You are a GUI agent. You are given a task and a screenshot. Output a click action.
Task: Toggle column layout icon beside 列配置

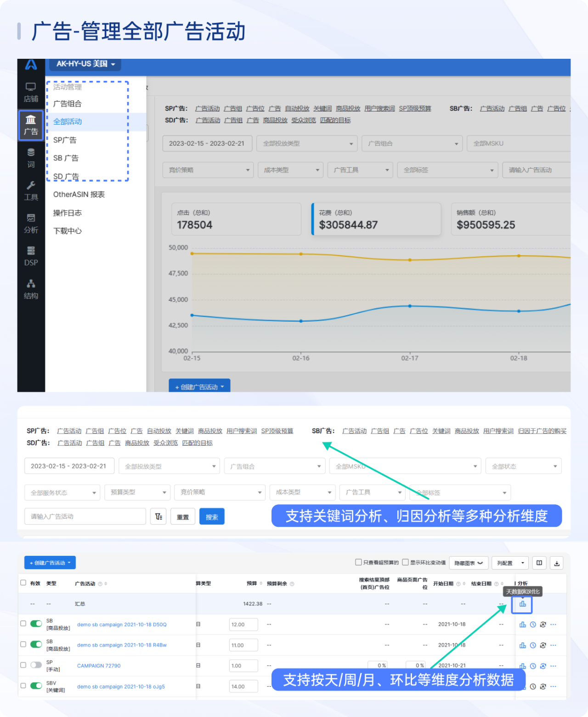[539, 563]
